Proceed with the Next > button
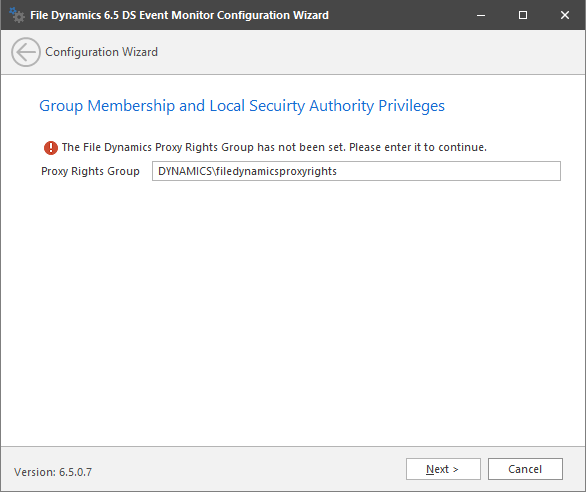This screenshot has height=492, width=586. pyautogui.click(x=443, y=469)
